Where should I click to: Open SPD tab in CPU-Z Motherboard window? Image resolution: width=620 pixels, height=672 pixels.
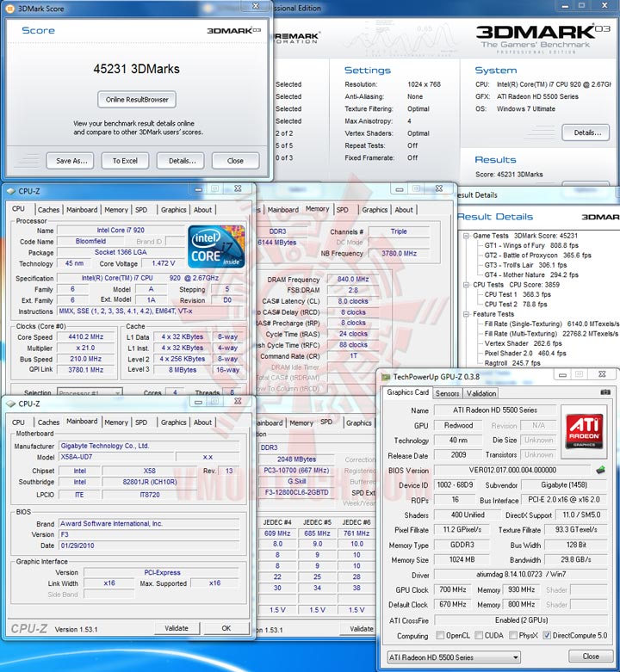(x=141, y=422)
